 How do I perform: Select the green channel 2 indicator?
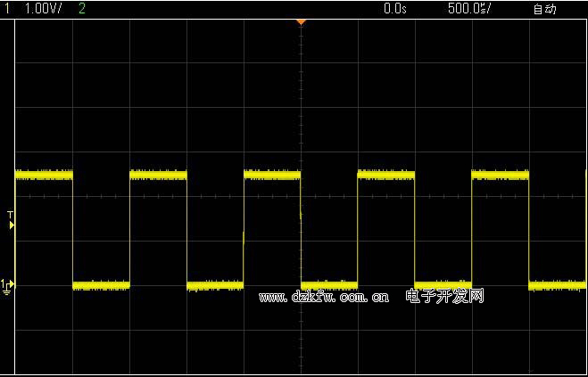pos(83,8)
